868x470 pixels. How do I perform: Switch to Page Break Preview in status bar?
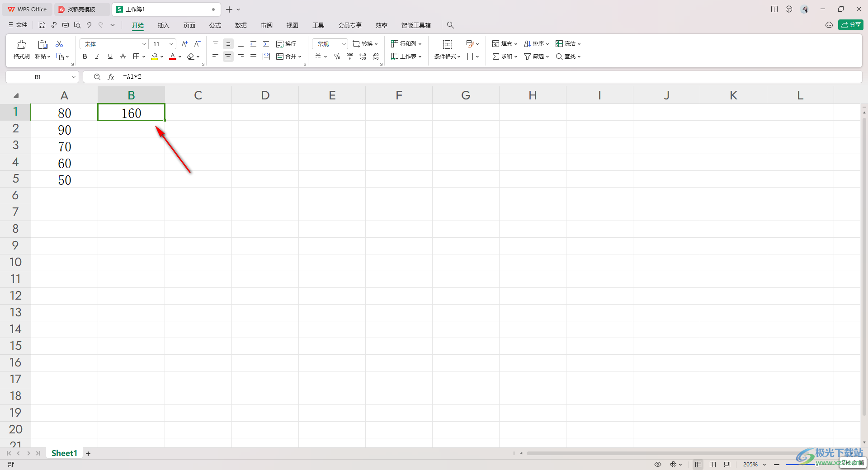[727, 465]
